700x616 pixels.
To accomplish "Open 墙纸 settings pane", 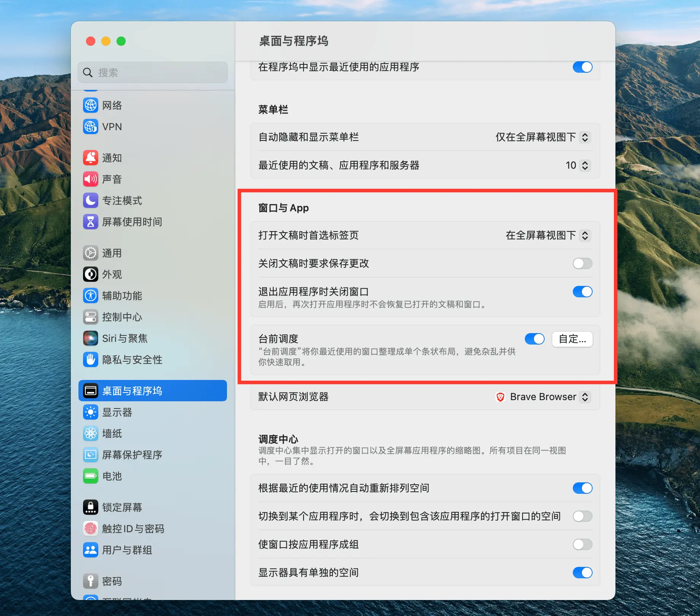I will [x=153, y=433].
